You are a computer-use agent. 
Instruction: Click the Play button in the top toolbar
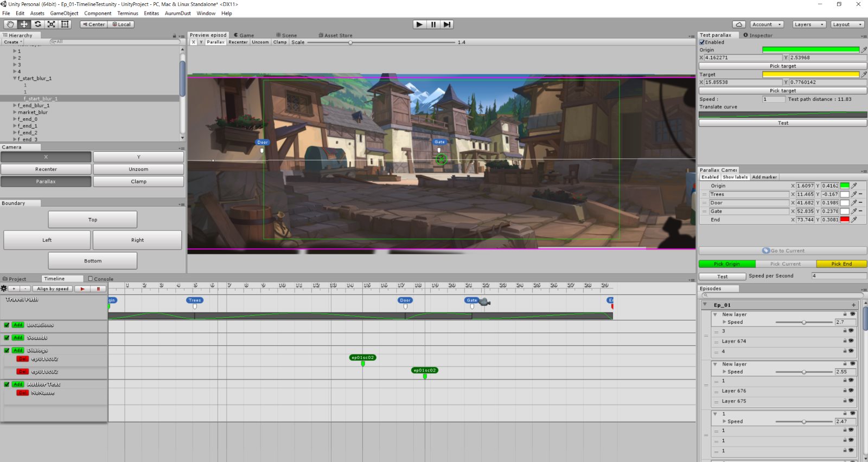tap(419, 24)
